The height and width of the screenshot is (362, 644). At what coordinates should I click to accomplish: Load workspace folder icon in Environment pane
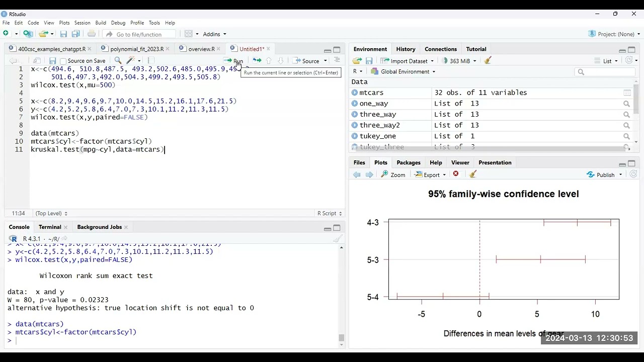pyautogui.click(x=357, y=61)
